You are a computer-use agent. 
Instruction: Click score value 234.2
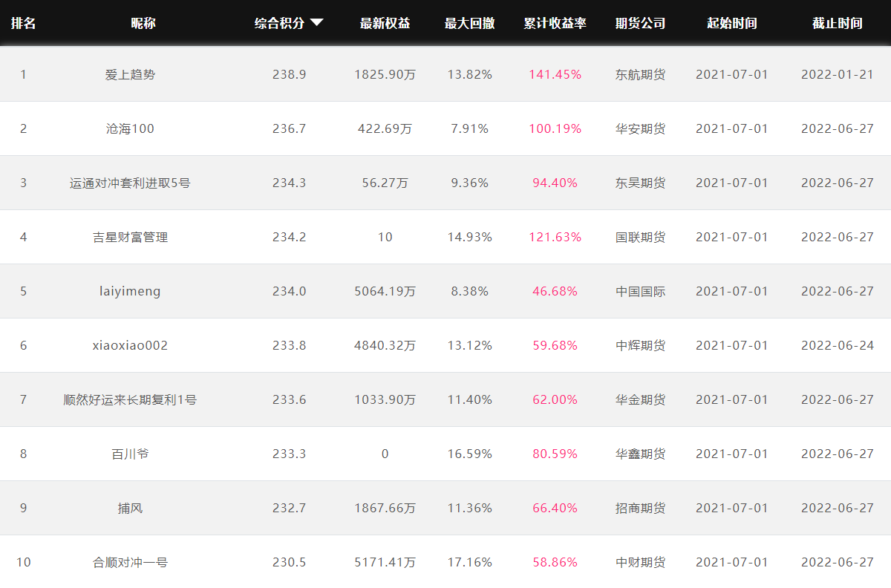tap(290, 237)
